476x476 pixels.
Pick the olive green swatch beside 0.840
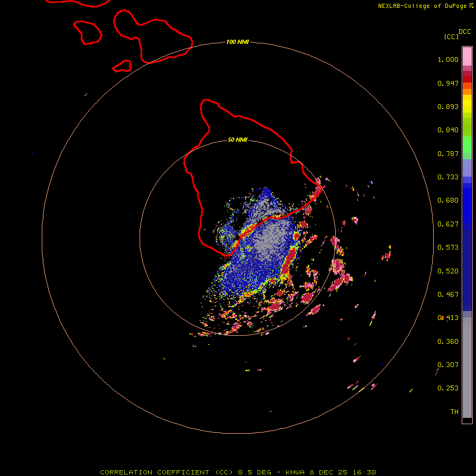(467, 127)
